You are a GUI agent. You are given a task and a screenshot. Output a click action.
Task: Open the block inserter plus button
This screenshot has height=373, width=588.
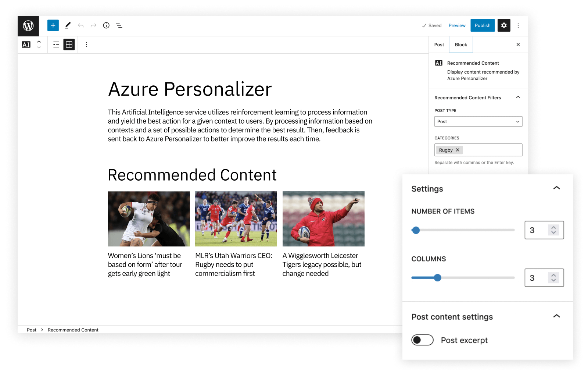click(x=53, y=25)
